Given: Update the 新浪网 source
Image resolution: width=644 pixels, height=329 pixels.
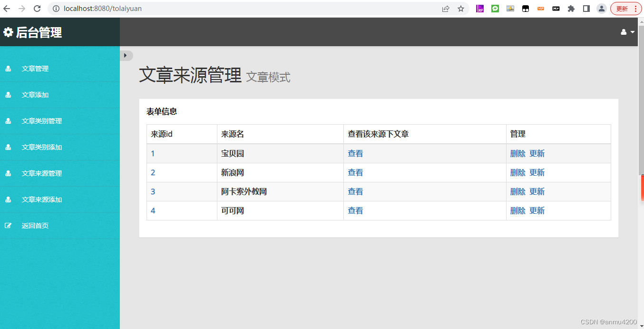Looking at the screenshot, I should [537, 172].
